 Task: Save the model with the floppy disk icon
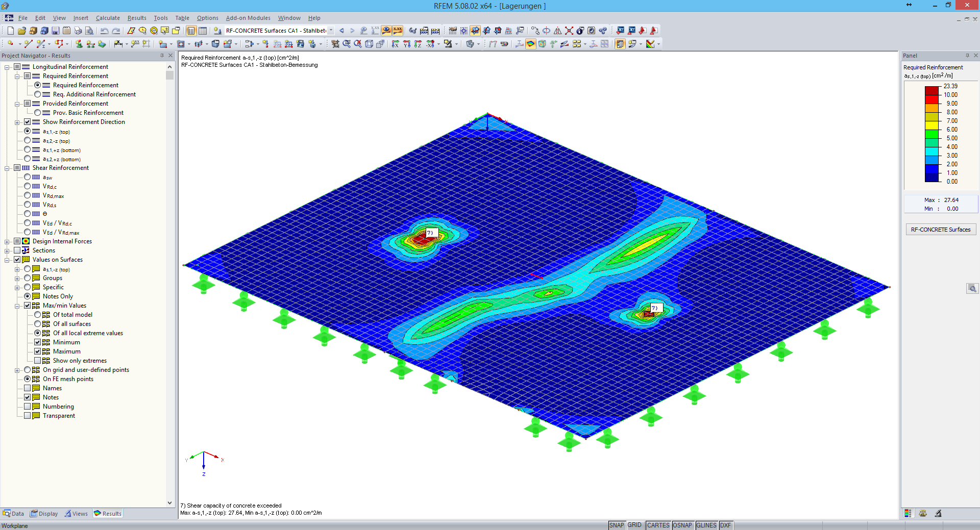pos(56,31)
